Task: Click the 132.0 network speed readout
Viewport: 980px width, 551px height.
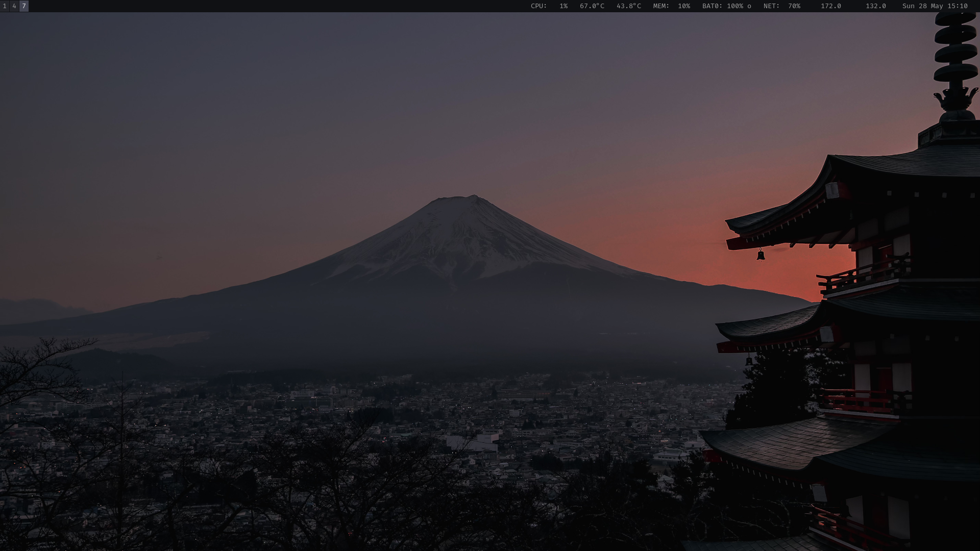Action: (x=876, y=6)
